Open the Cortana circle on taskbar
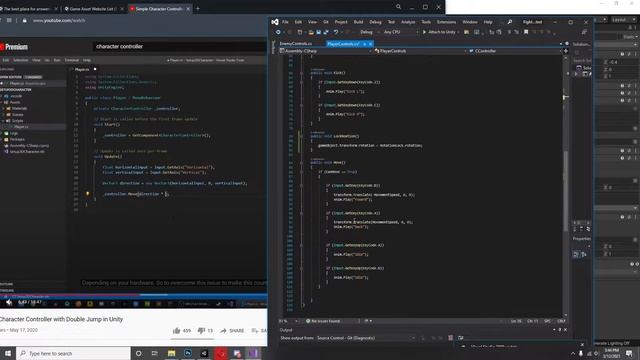640x360 pixels. pyautogui.click(x=139, y=353)
